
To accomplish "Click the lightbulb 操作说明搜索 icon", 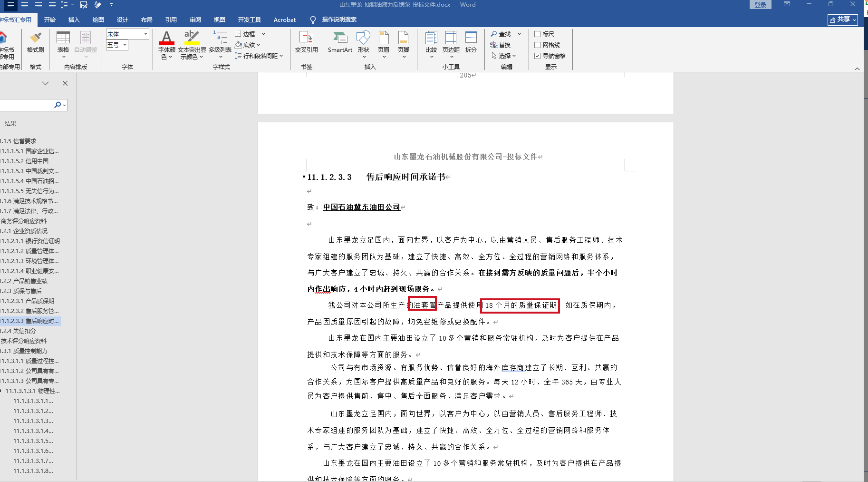I will [313, 20].
